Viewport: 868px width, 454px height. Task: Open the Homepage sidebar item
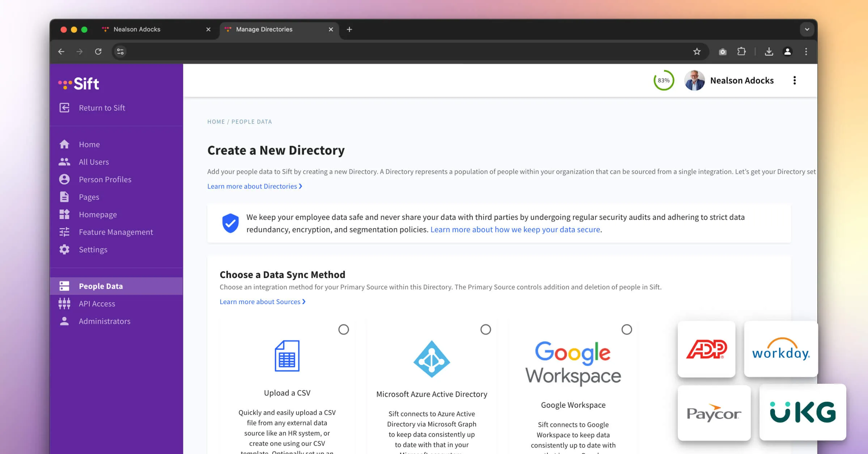coord(98,215)
